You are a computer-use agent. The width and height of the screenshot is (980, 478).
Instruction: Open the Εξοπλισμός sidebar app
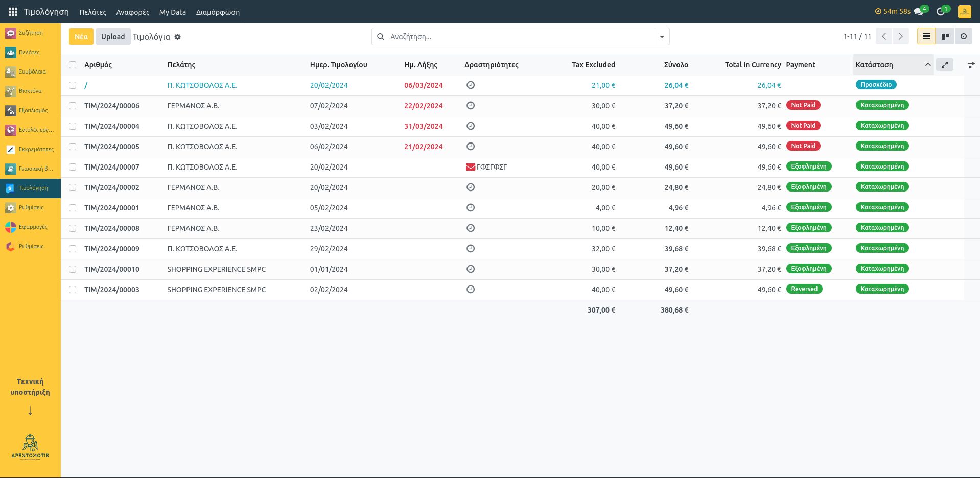(x=30, y=110)
